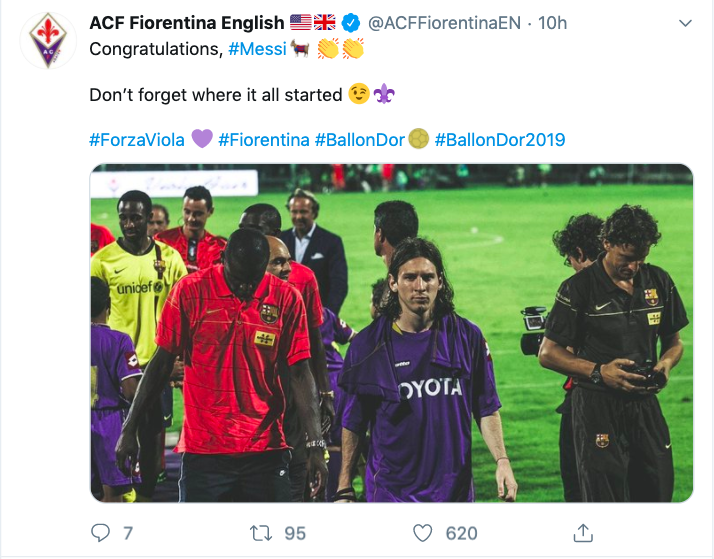Expand the tweet options chevron
The width and height of the screenshot is (714, 559).
(x=685, y=23)
